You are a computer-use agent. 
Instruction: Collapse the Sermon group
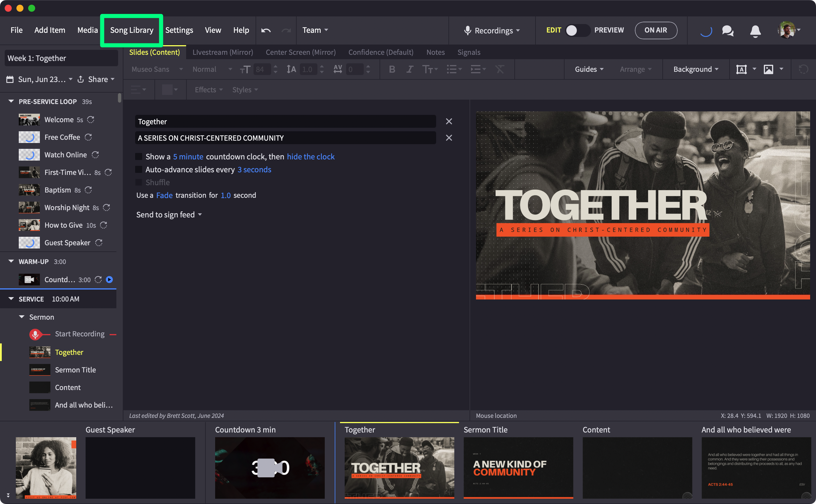point(22,317)
